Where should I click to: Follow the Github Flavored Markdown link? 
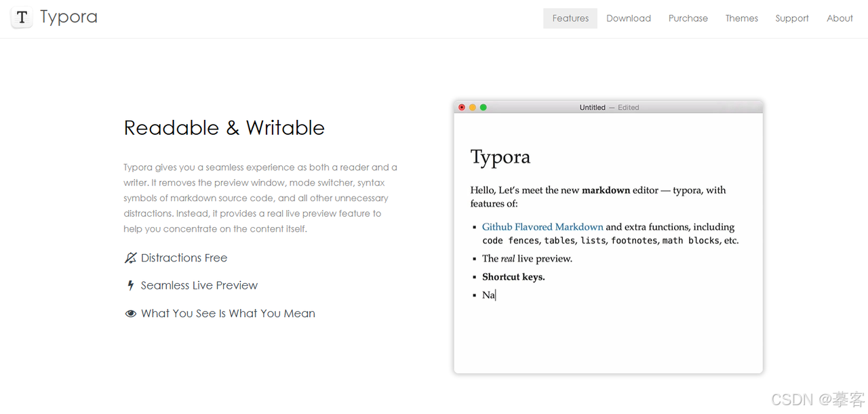pyautogui.click(x=542, y=227)
